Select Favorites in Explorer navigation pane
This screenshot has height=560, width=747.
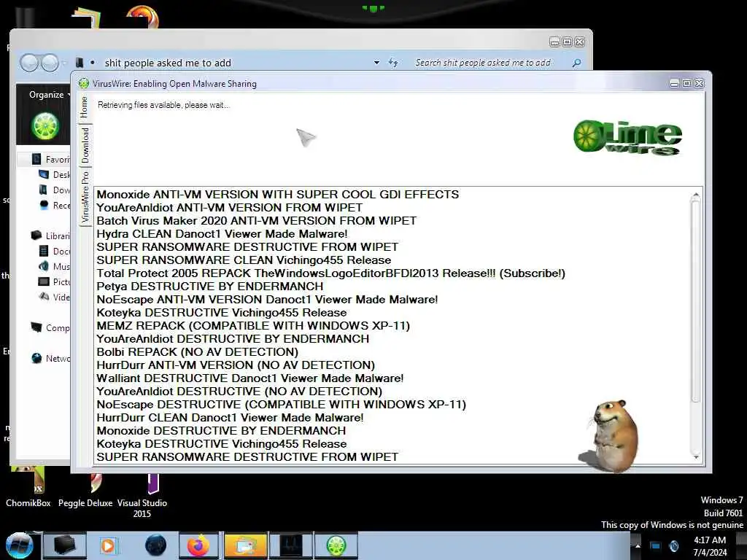(x=50, y=159)
